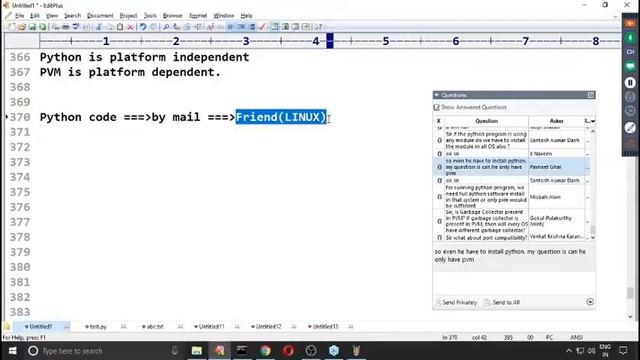Viewport: 640px width, 360px height.
Task: Click the X column header in Questions table
Action: click(439, 121)
